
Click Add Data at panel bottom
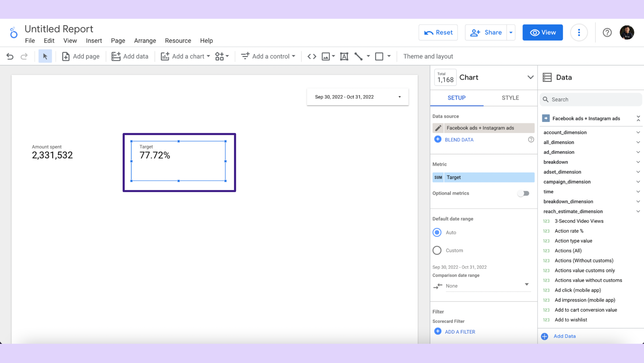click(x=558, y=336)
